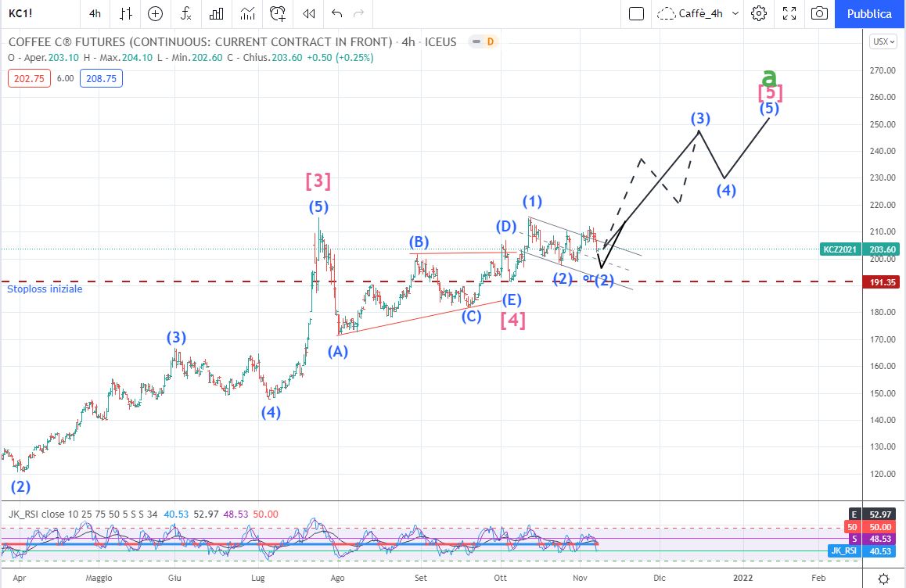Open the time axis settings gear icon
Screen dimensions: 906x588
[x=883, y=578]
